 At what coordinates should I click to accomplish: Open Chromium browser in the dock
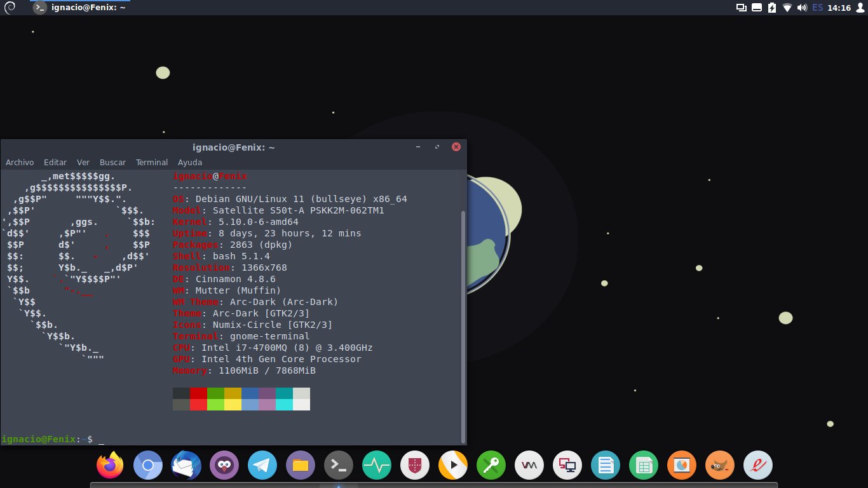coord(148,466)
